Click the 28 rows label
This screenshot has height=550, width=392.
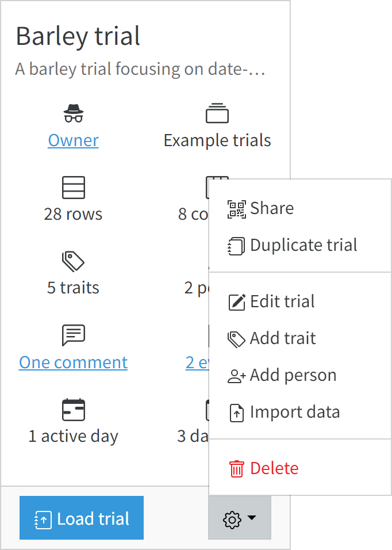pos(73,214)
